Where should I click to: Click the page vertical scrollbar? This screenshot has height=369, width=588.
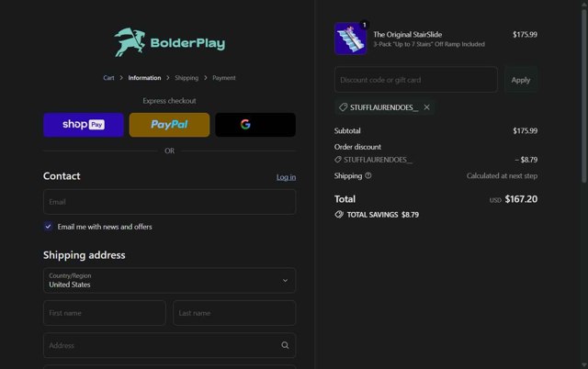click(584, 95)
